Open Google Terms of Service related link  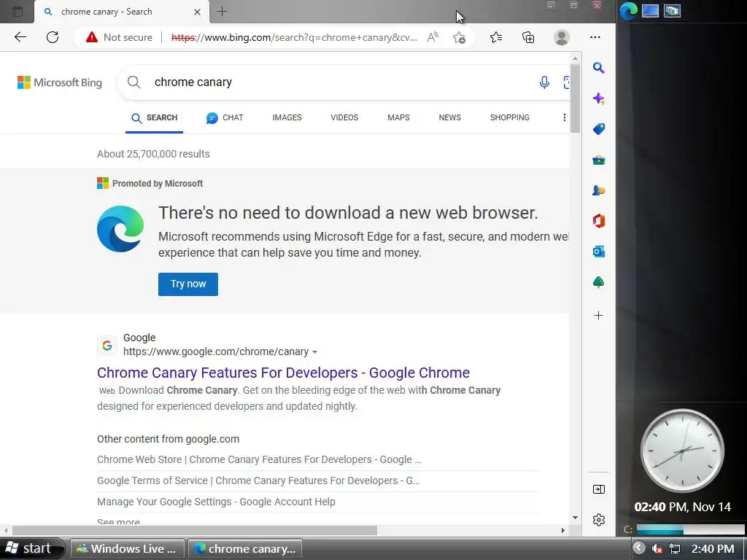click(x=258, y=481)
